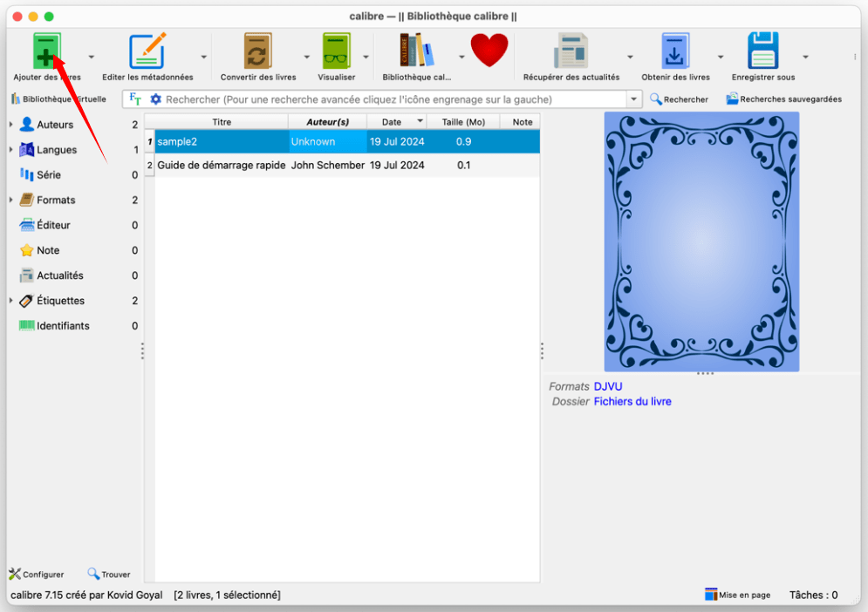
Task: Select Note star icon in sidebar
Action: [26, 250]
